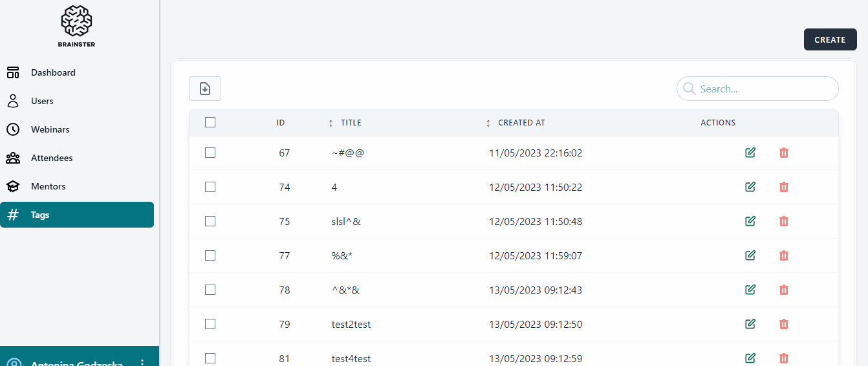Toggle the select-all header checkbox
The width and height of the screenshot is (868, 366).
pyautogui.click(x=210, y=122)
